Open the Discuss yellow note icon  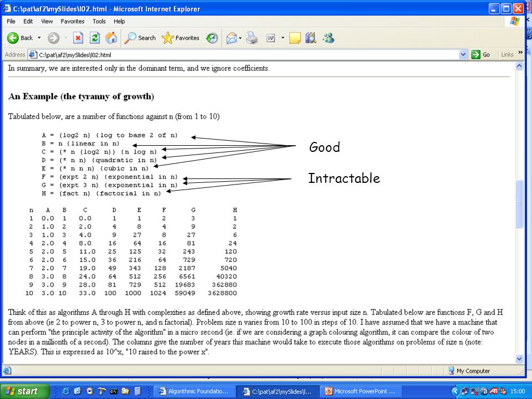(295, 38)
